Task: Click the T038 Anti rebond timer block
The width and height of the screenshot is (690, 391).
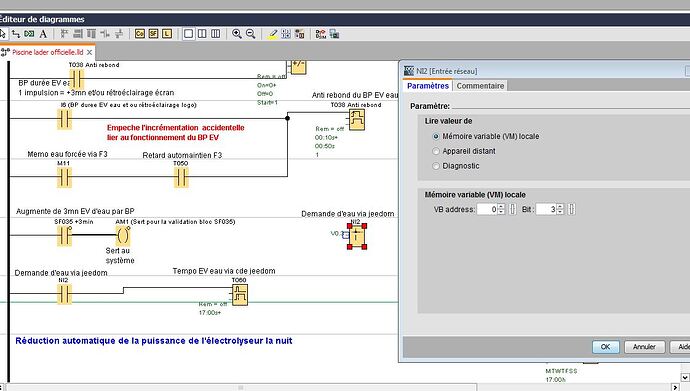Action: (356, 120)
